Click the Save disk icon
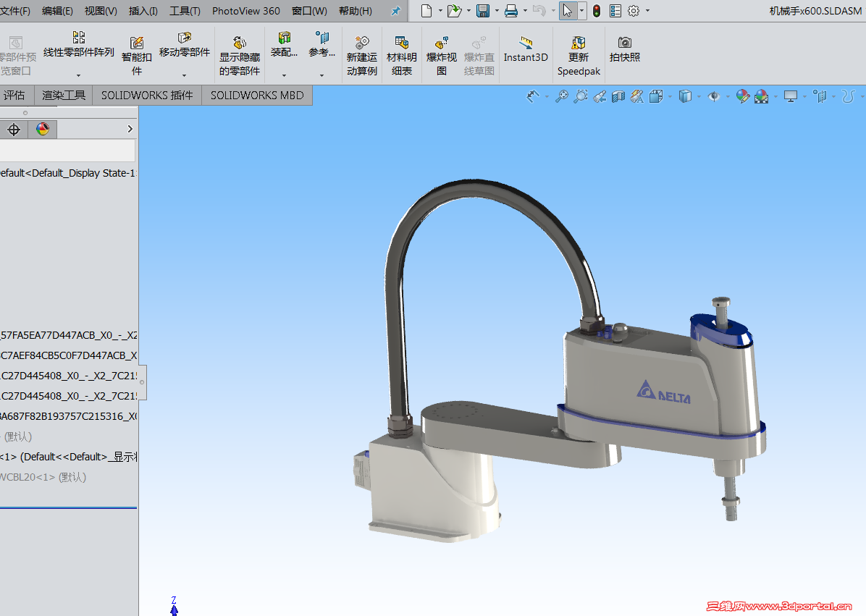The width and height of the screenshot is (866, 616). click(x=483, y=10)
